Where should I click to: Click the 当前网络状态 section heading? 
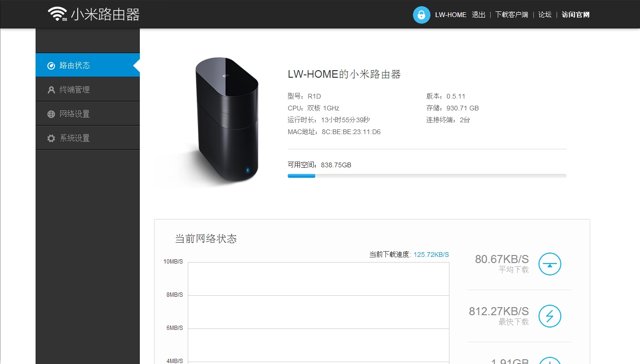pos(206,238)
